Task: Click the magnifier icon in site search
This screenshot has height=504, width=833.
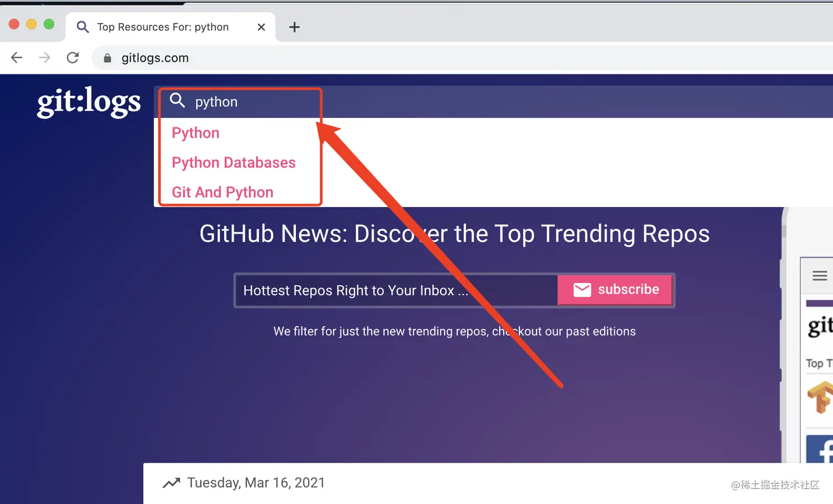Action: click(x=177, y=100)
